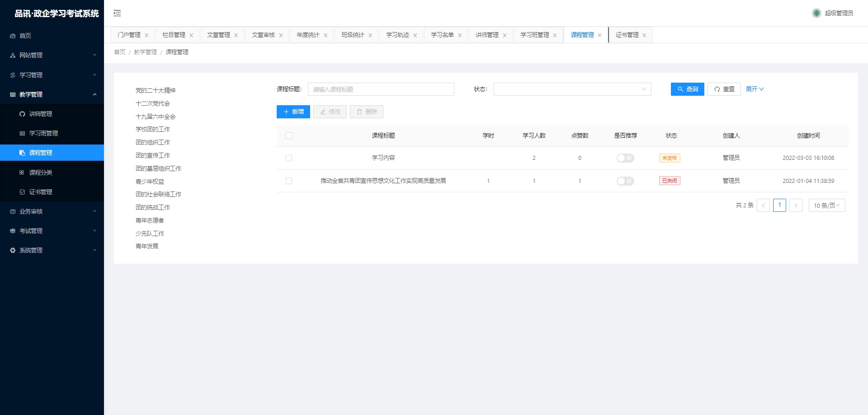Close the 学习名单 tab
868x415 pixels.
pos(460,35)
